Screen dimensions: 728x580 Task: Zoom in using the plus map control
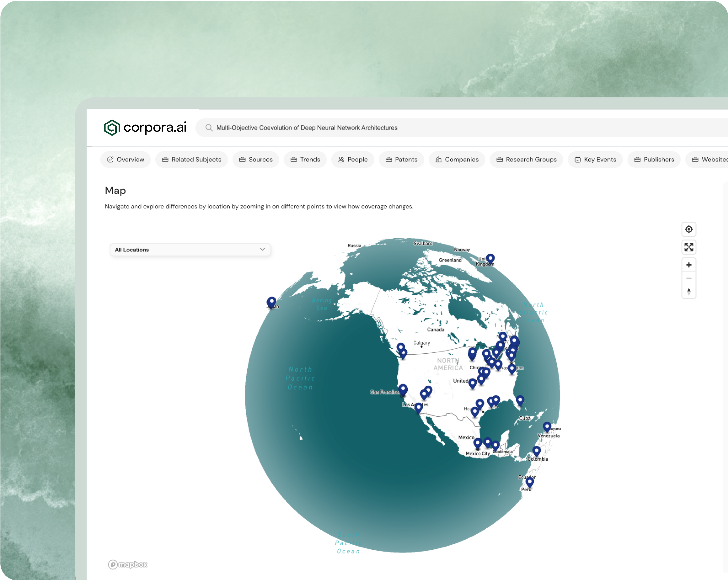coord(689,265)
